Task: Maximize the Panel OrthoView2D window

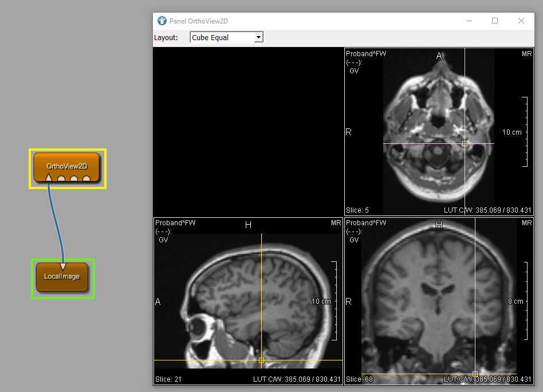Action: click(495, 21)
